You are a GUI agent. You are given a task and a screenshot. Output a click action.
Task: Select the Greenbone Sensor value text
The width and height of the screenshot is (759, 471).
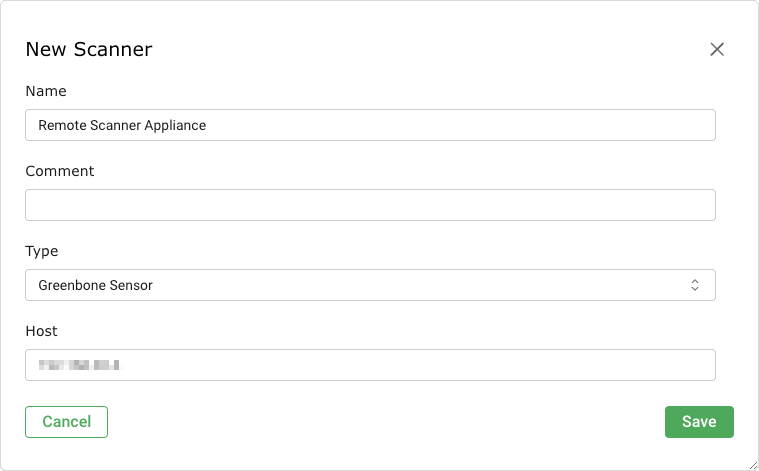[x=95, y=285]
